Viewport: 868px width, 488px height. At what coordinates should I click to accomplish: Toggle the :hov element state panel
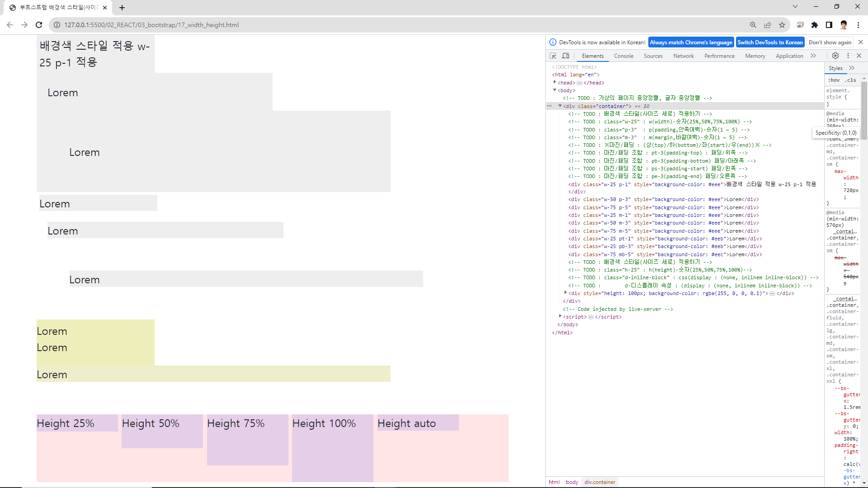834,80
